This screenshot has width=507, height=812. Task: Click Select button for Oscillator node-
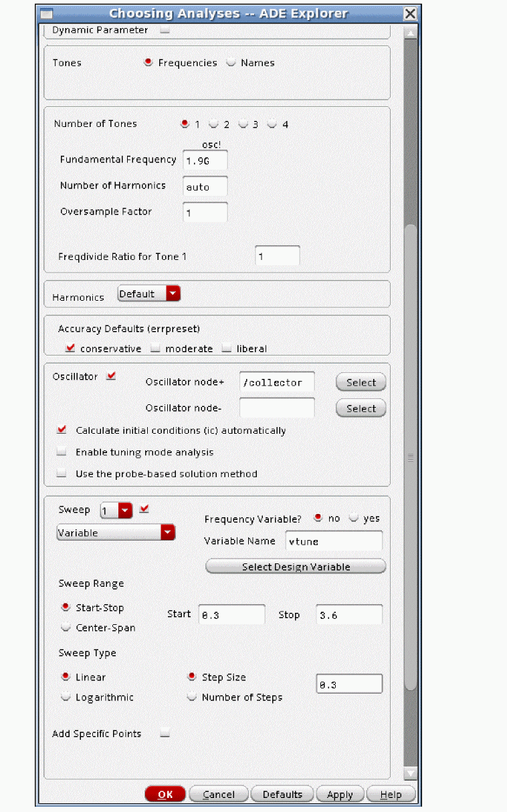pyautogui.click(x=361, y=408)
